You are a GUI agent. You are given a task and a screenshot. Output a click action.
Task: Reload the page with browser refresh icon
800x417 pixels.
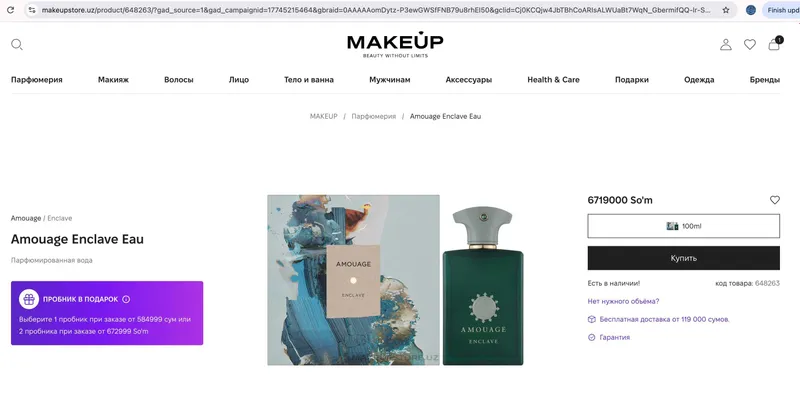10,10
